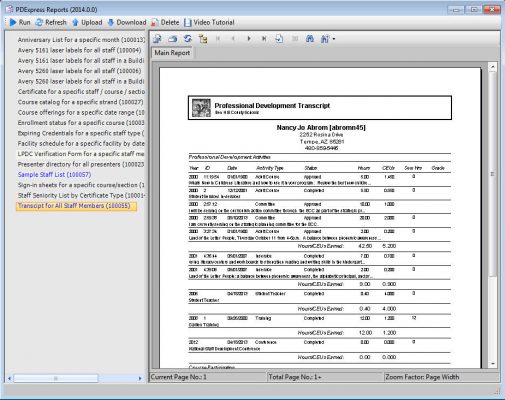Click the report viewer scroll down arrow
The height and width of the screenshot is (400, 505).
(493, 364)
